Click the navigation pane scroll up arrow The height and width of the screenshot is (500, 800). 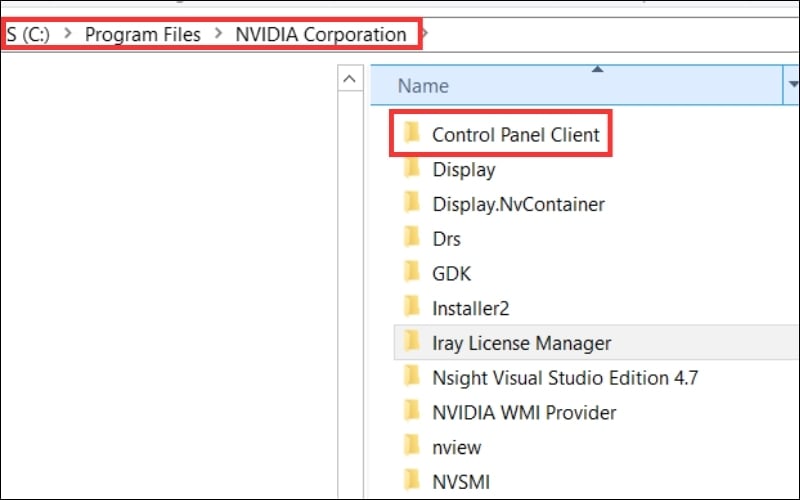click(349, 79)
